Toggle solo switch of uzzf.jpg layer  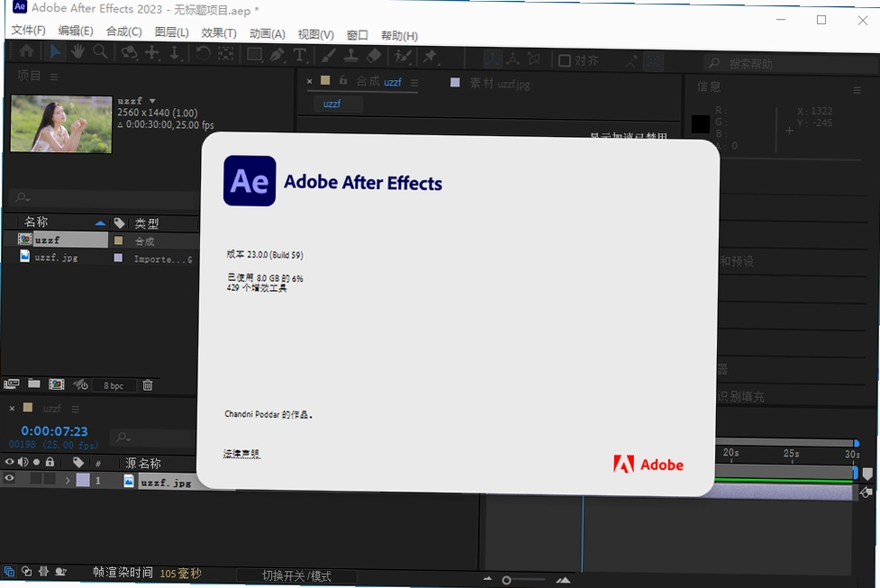pyautogui.click(x=37, y=479)
